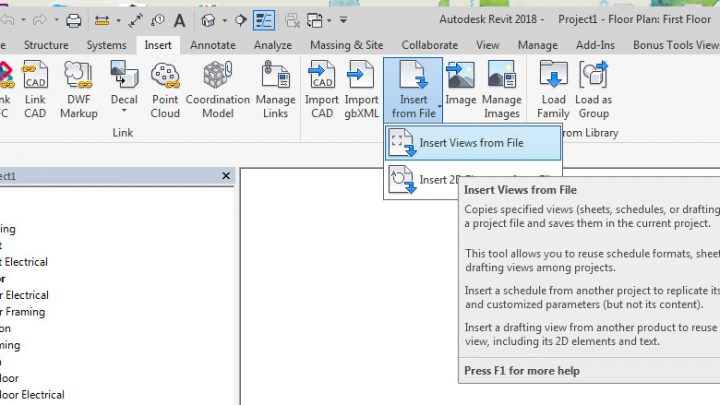Select the Insert ribbon tab

pyautogui.click(x=158, y=45)
